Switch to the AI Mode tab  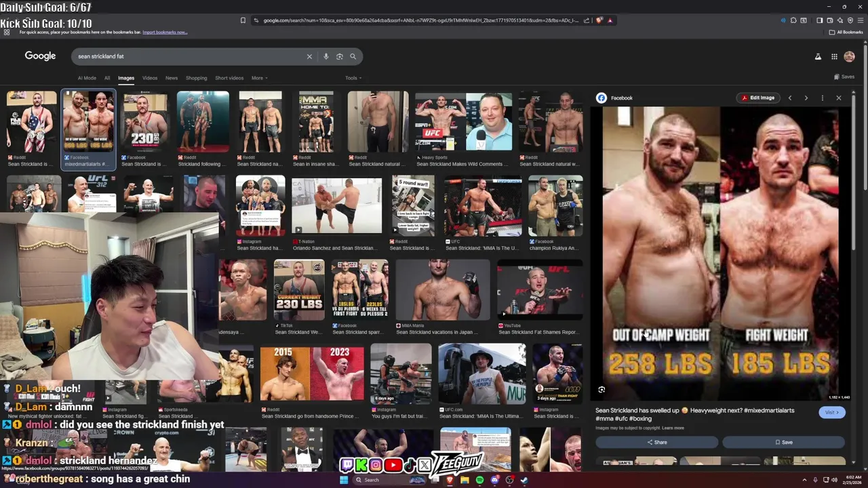[87, 78]
